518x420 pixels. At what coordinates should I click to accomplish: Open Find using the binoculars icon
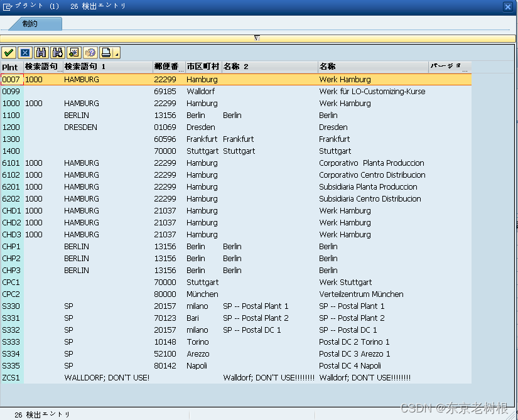click(x=40, y=52)
